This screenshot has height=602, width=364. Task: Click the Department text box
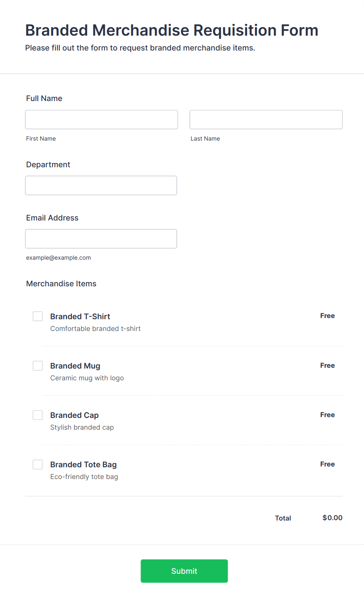101,185
